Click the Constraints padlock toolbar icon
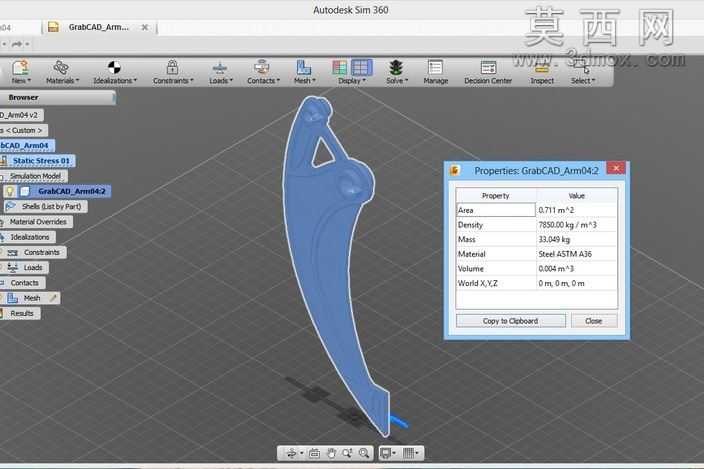This screenshot has height=469, width=704. pos(172,67)
